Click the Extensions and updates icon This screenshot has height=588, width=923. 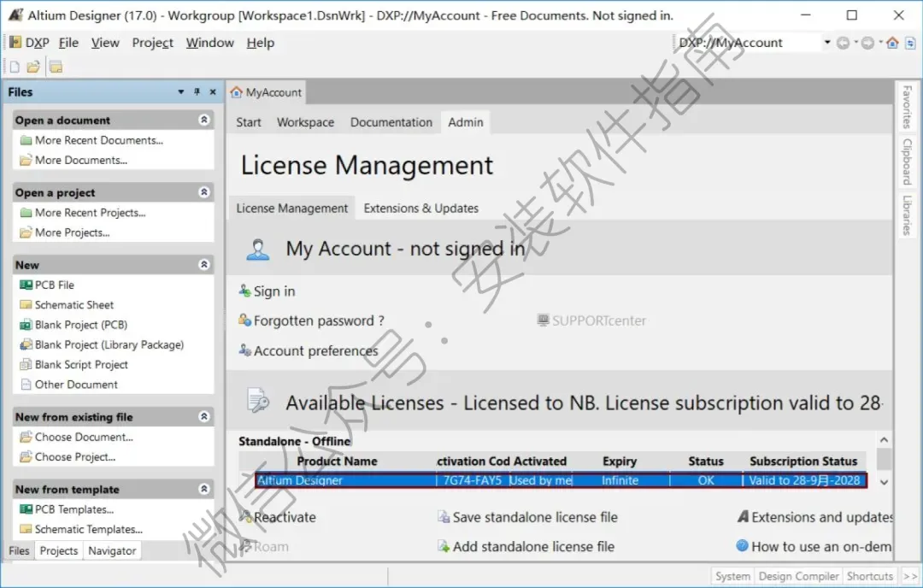(744, 516)
